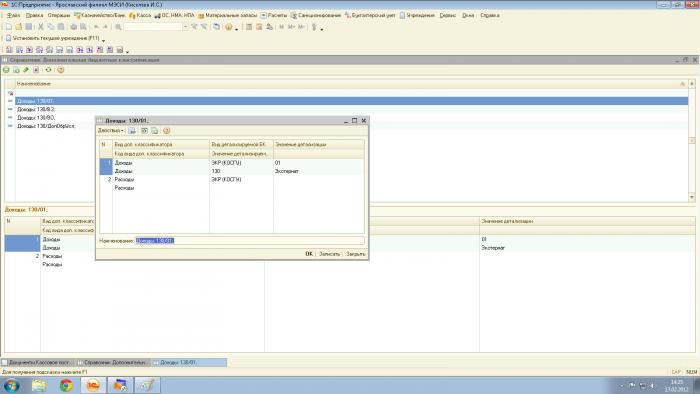Click the Help icon in reference window toolbar
Image resolution: width=700 pixels, height=394 pixels.
(x=61, y=70)
